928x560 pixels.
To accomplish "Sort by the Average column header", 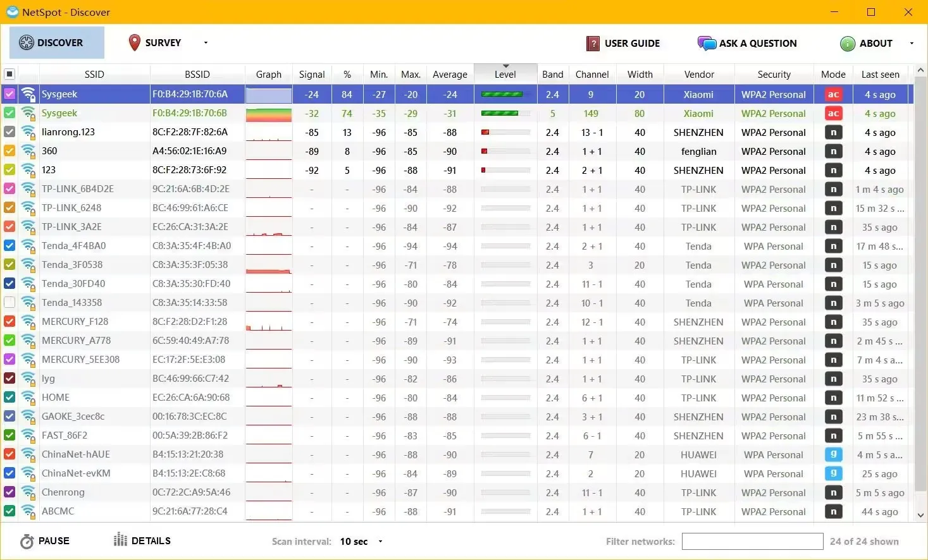I will tap(450, 74).
